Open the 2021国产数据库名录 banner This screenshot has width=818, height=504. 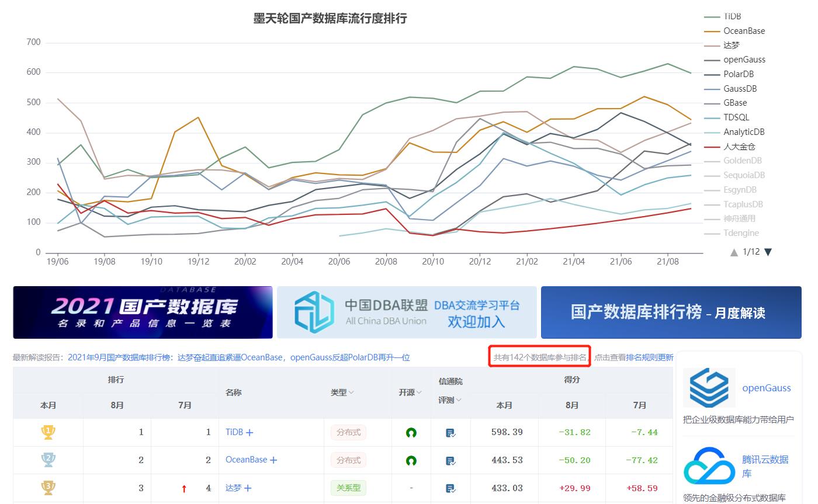click(x=143, y=312)
